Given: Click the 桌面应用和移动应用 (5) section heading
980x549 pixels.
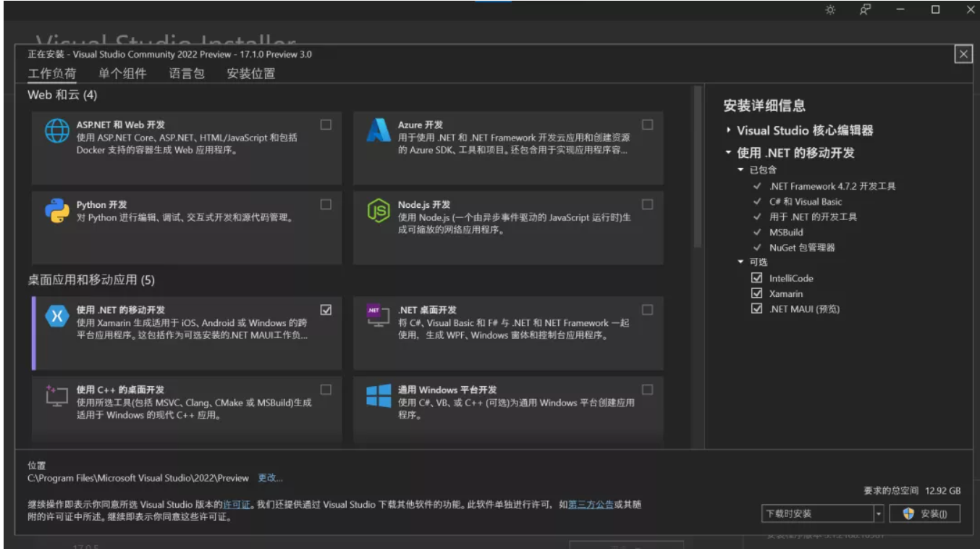Looking at the screenshot, I should [x=91, y=280].
